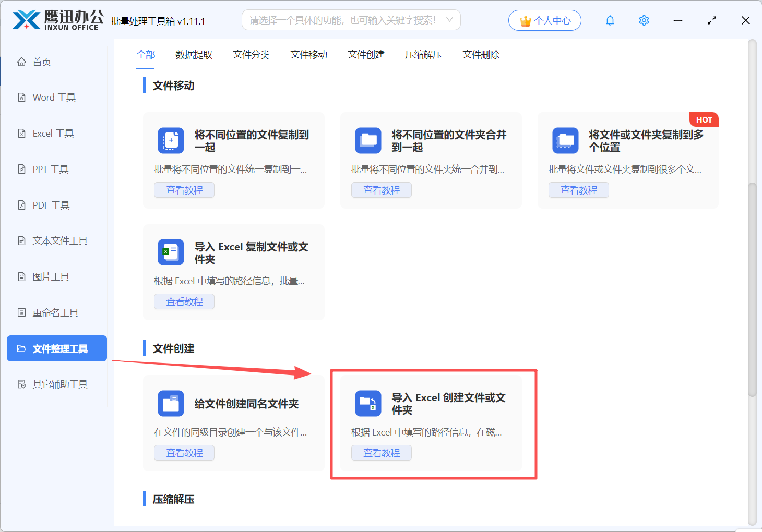This screenshot has height=532, width=762.
Task: Open settings via the gear icon
Action: pyautogui.click(x=644, y=20)
